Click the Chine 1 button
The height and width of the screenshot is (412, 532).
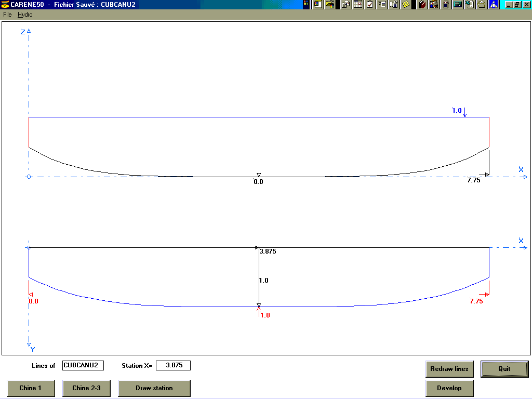coord(31,388)
